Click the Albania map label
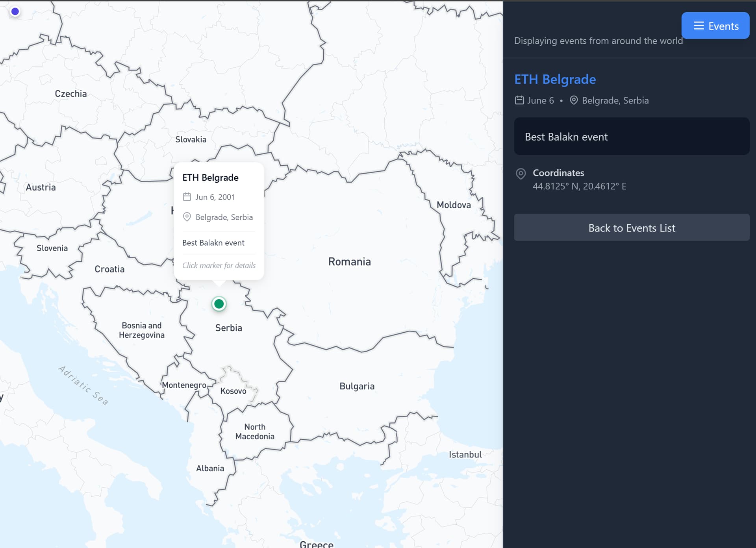 pos(210,468)
